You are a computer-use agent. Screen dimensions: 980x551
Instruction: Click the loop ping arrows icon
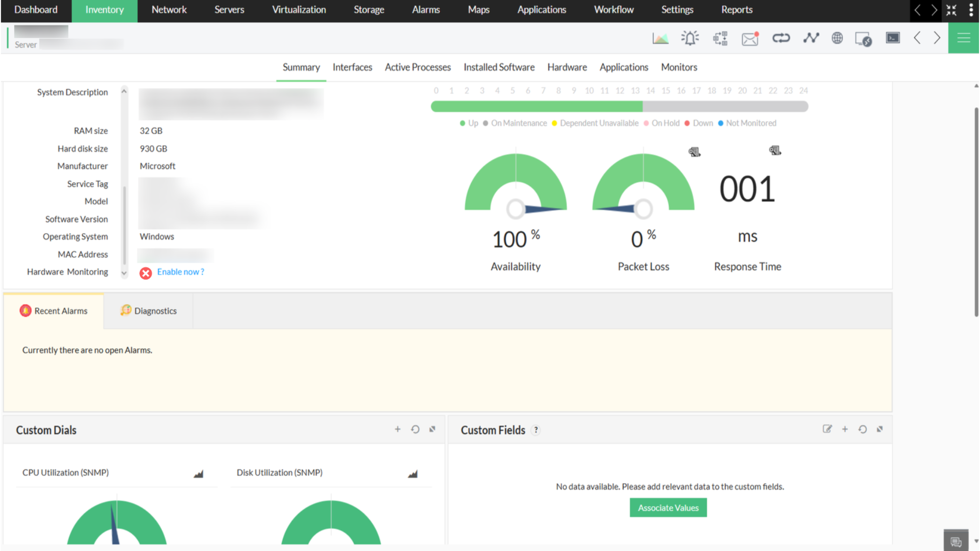(781, 38)
